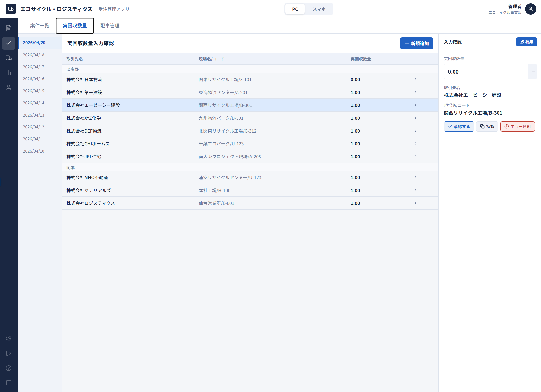Click the 編集 button
This screenshot has height=392, width=541.
point(526,42)
